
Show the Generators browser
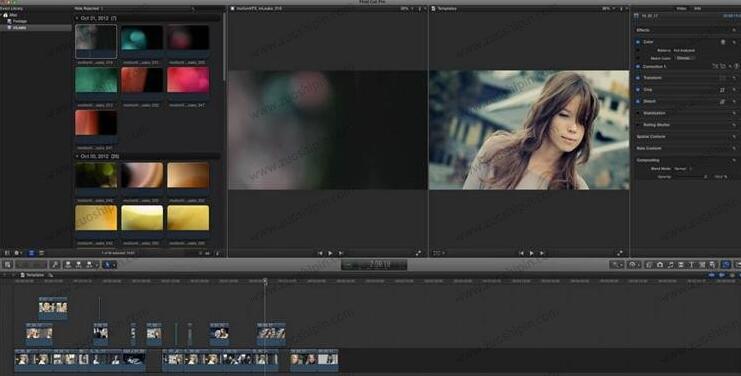click(x=702, y=265)
